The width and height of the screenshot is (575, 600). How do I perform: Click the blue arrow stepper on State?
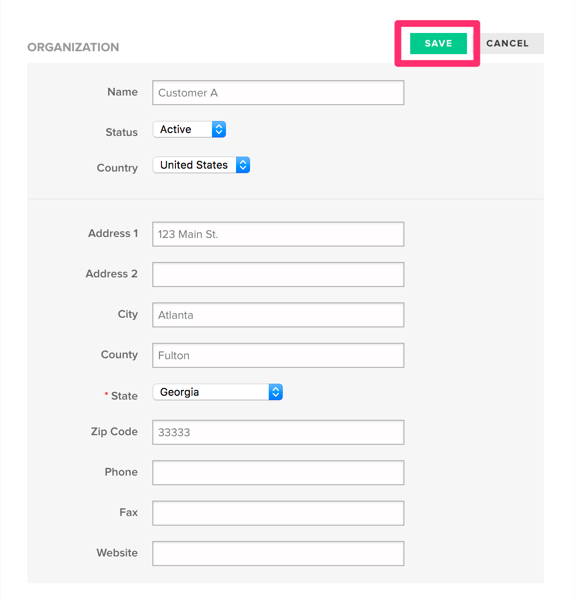pos(275,392)
